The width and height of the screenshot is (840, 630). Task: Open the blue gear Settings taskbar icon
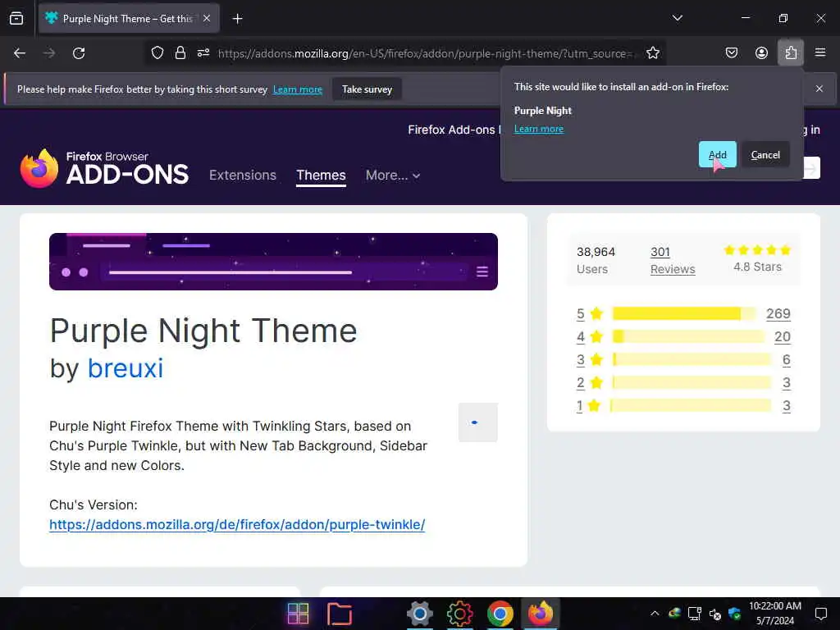(x=419, y=614)
